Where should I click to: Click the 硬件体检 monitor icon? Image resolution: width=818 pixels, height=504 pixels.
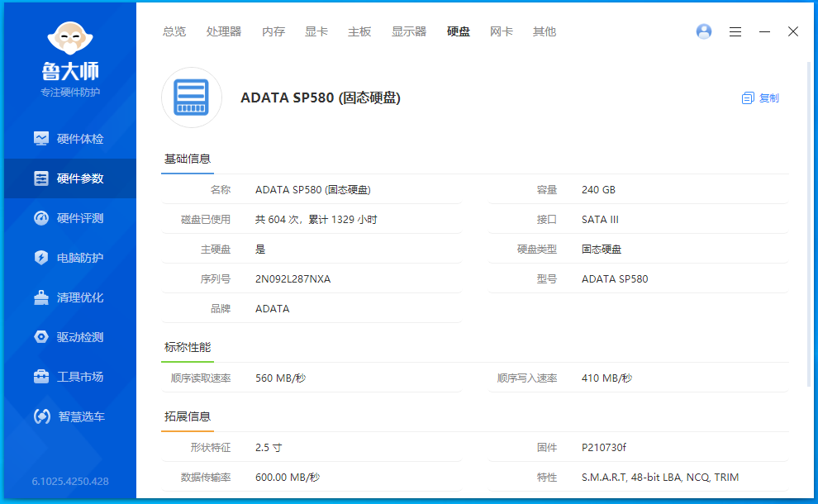point(40,139)
